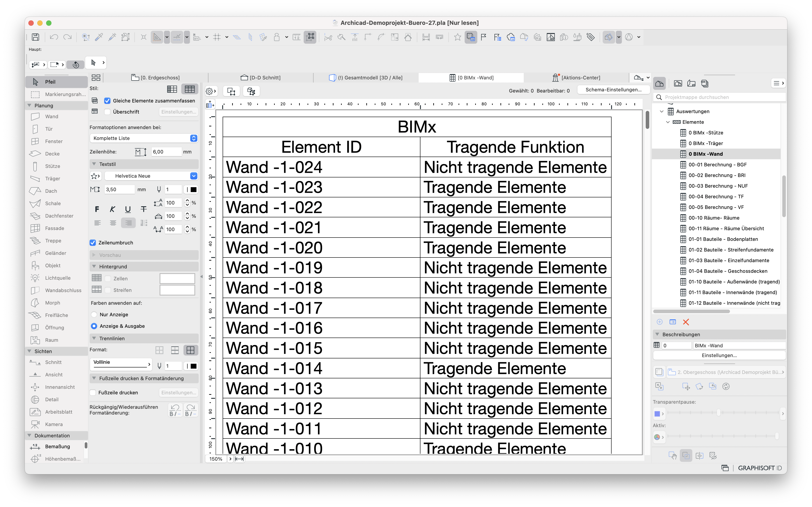Image resolution: width=812 pixels, height=507 pixels.
Task: Click the Projektmappe durchsuchen search field
Action: 719,97
